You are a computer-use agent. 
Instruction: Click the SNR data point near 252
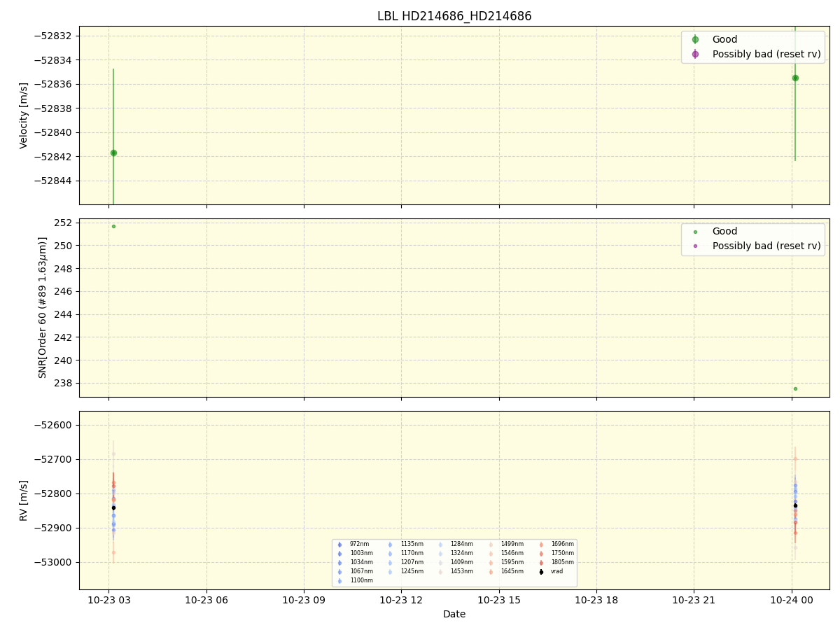click(x=113, y=226)
